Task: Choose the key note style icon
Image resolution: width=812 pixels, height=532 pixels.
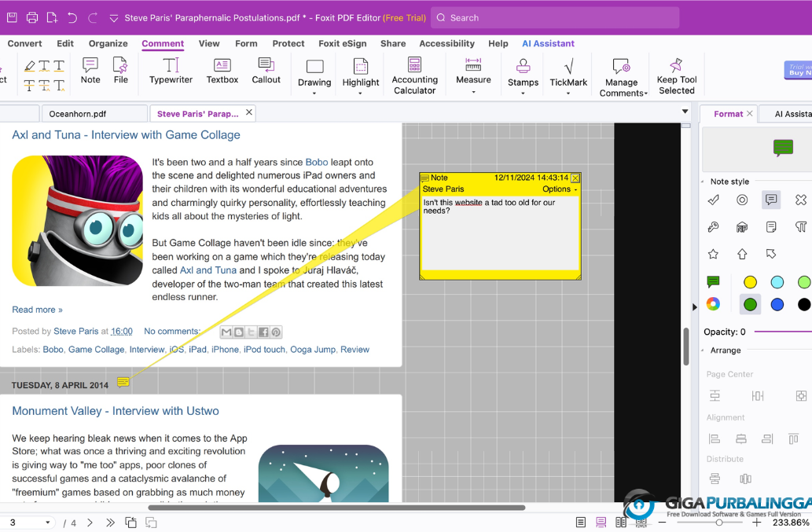Action: pos(714,226)
